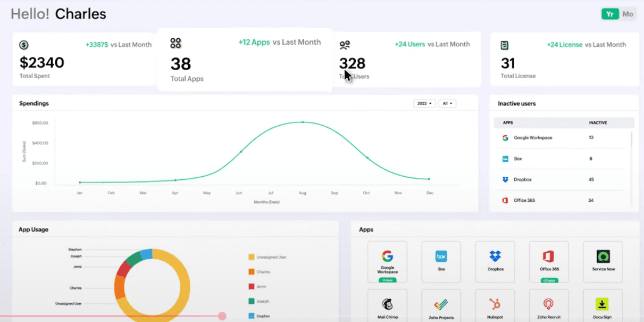Select the Total License summary card
The width and height of the screenshot is (644, 322).
[564, 59]
